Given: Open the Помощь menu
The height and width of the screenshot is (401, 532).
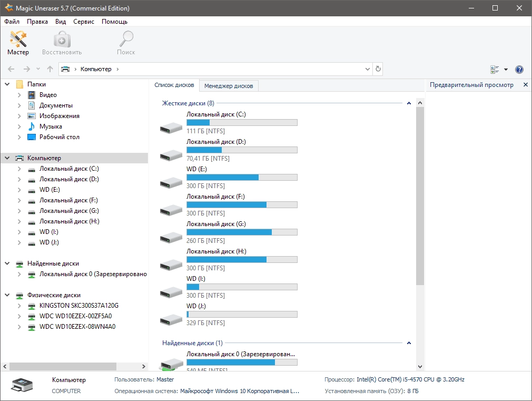Looking at the screenshot, I should (x=115, y=22).
